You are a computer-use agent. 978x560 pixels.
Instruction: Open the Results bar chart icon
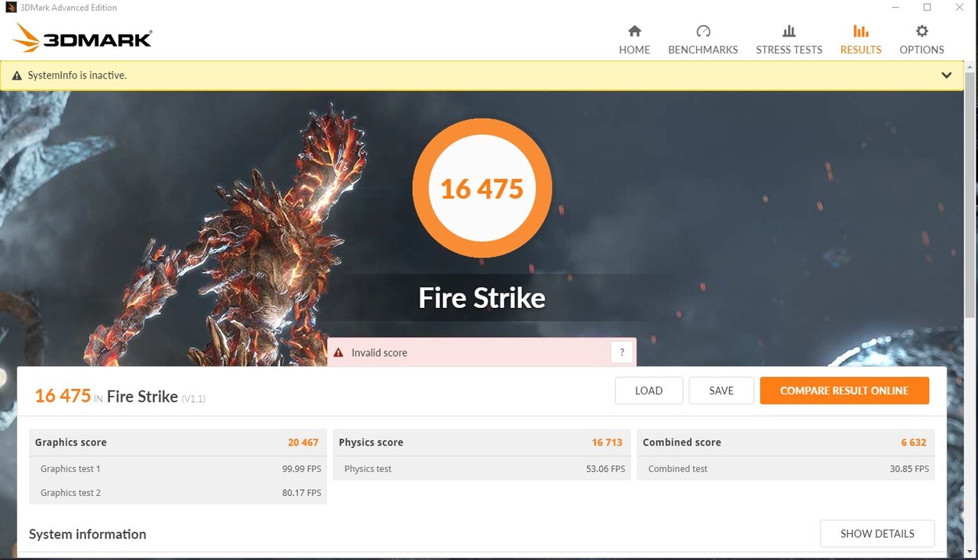860,31
